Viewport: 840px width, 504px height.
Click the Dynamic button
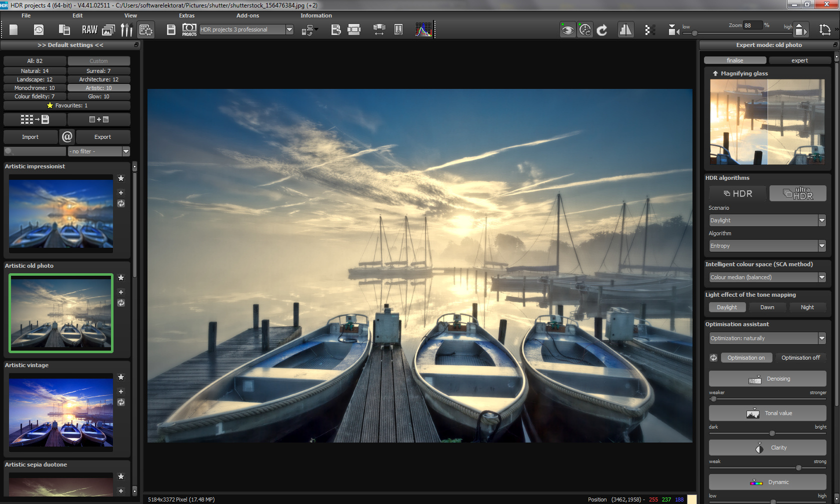(767, 482)
